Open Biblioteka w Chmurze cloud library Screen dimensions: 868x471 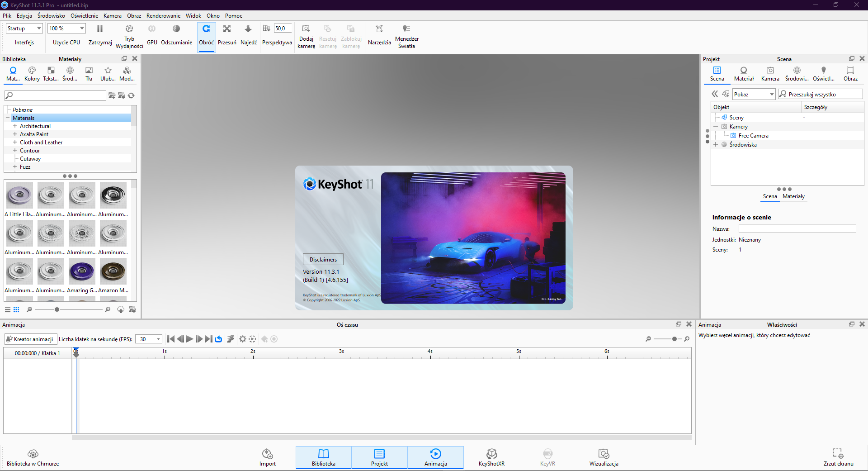(33, 457)
